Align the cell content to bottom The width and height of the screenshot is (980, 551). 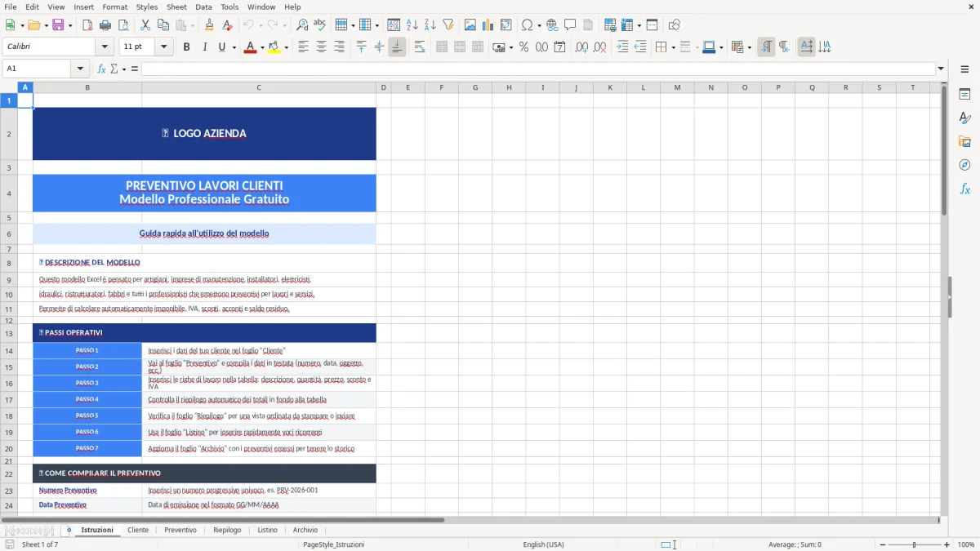pos(397,47)
